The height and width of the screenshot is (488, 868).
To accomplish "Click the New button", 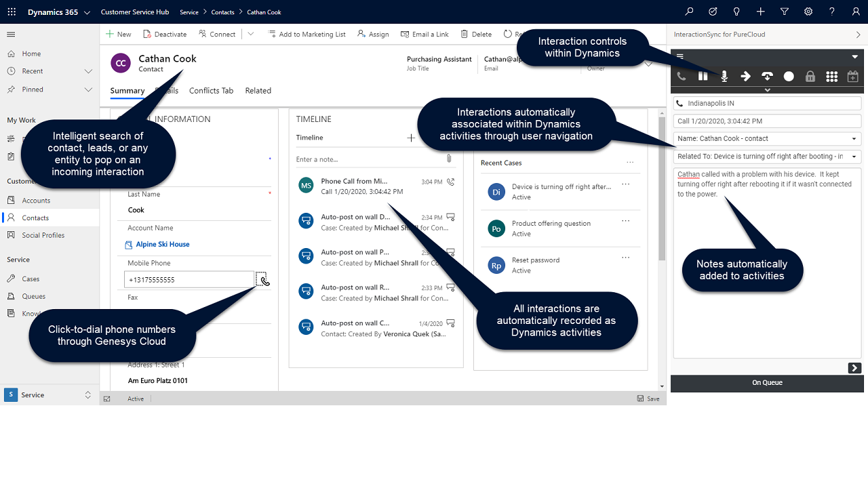I will pyautogui.click(x=118, y=34).
